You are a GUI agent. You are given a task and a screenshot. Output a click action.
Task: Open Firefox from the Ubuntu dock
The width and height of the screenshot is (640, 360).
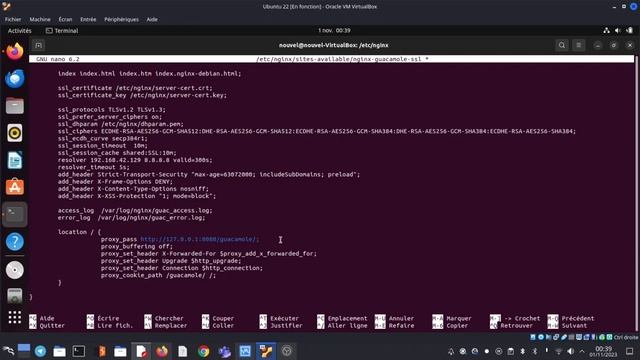tap(15, 51)
